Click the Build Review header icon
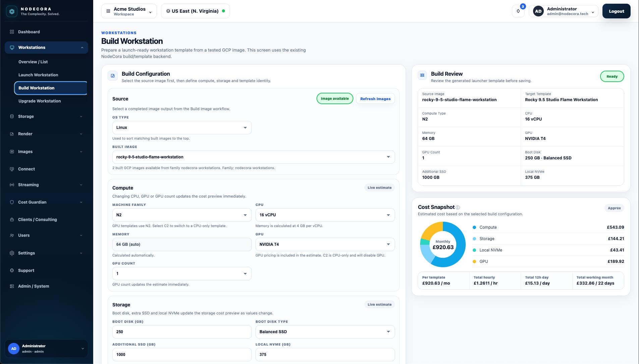This screenshot has height=364, width=639. [x=422, y=75]
